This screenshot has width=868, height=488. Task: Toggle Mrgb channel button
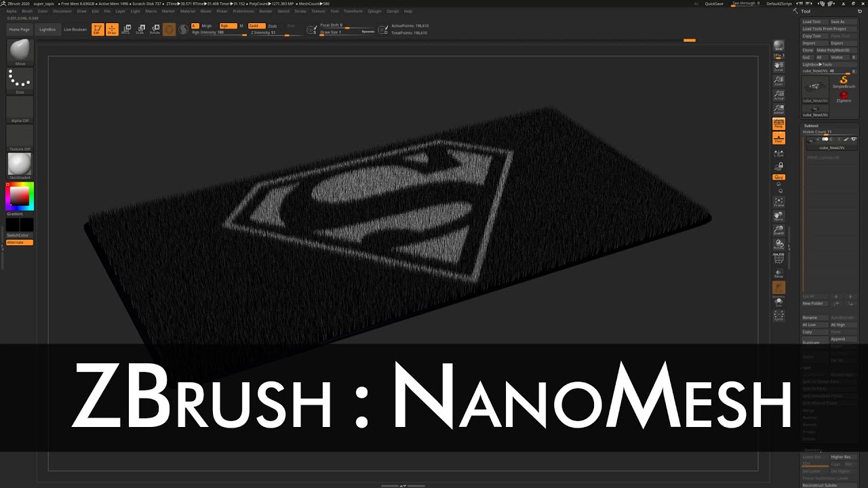tap(206, 26)
